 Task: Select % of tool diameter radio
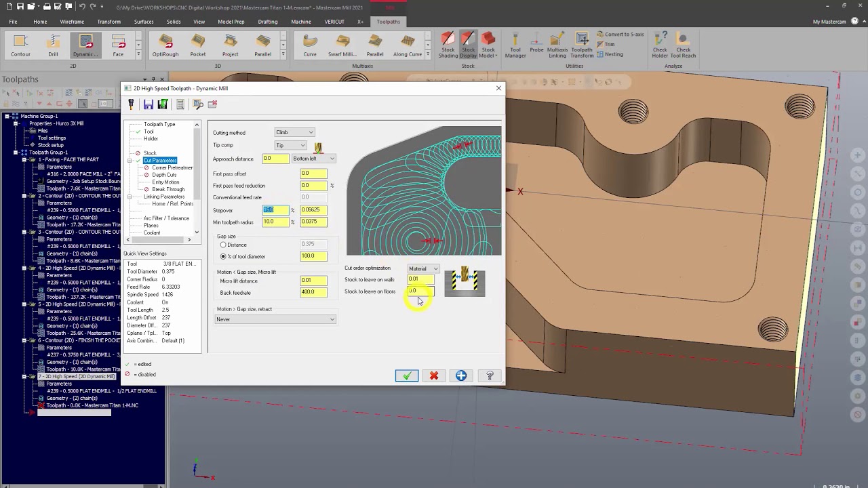click(x=223, y=256)
